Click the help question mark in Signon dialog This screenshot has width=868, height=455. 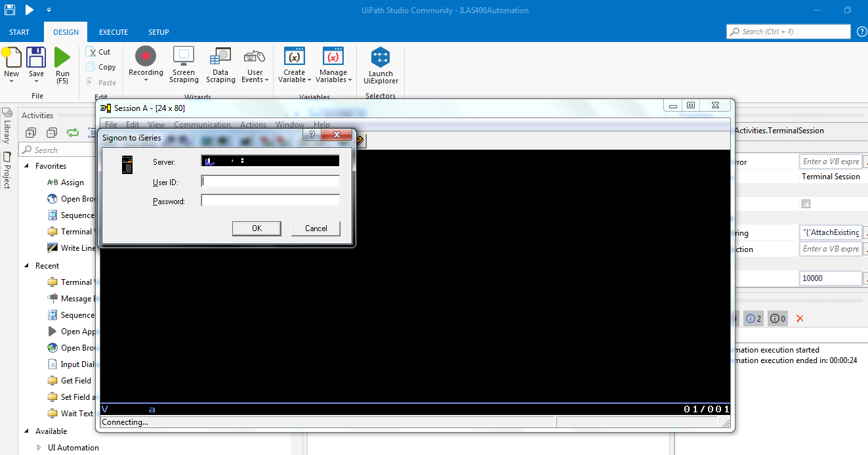tap(312, 135)
